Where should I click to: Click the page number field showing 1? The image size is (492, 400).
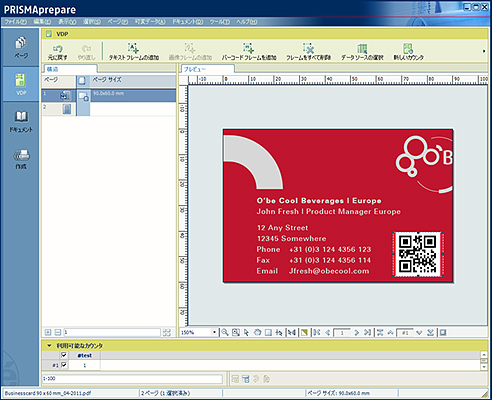(x=342, y=332)
